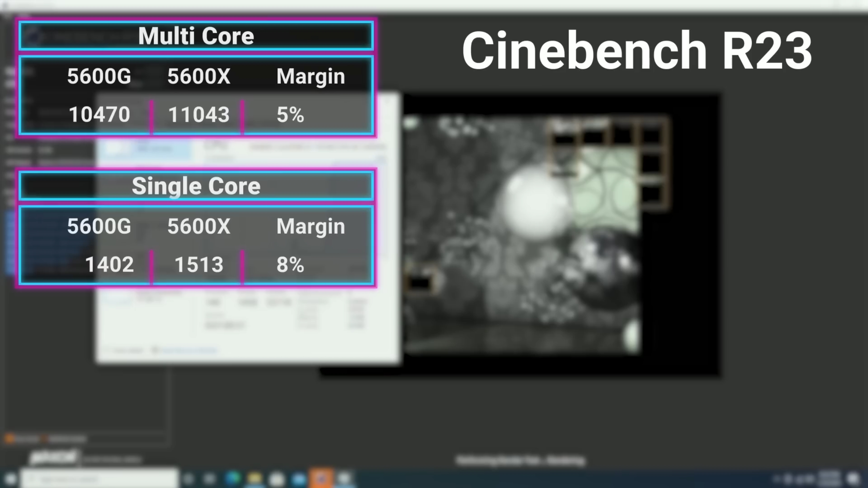
Task: Open File Explorer from the taskbar
Action: [x=254, y=479]
